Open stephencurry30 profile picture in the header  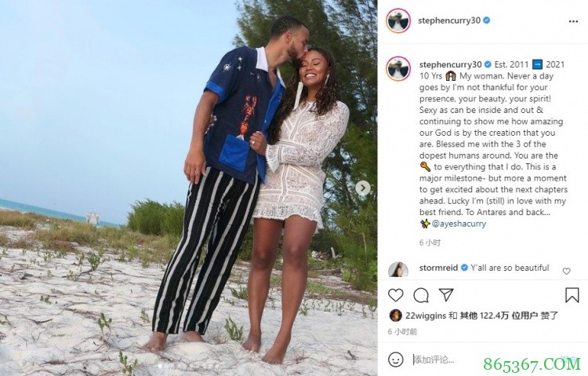click(398, 20)
